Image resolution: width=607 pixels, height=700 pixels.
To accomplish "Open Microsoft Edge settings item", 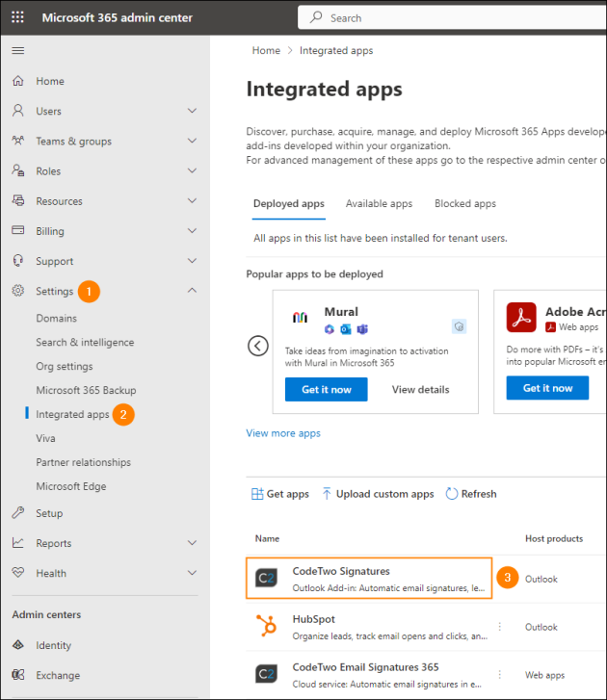I will tap(71, 486).
